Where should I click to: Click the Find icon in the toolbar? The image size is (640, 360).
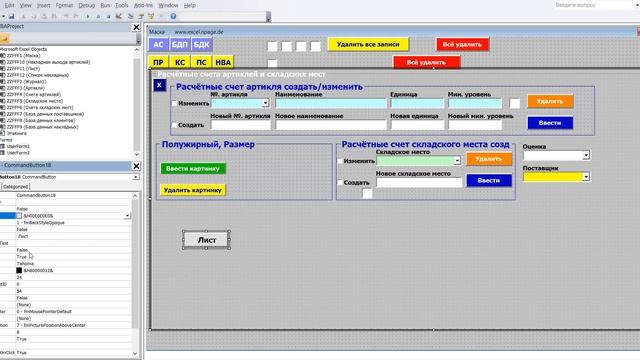click(54, 16)
